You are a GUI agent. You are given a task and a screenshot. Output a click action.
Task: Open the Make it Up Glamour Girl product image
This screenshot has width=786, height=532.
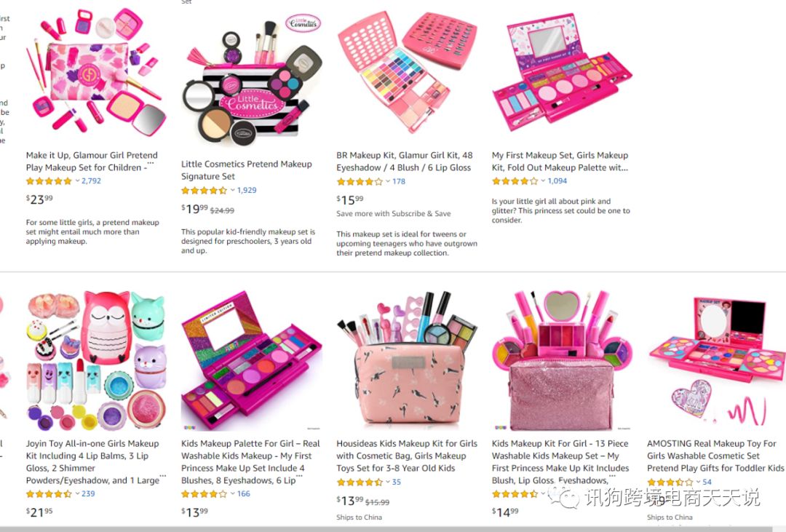pyautogui.click(x=96, y=72)
